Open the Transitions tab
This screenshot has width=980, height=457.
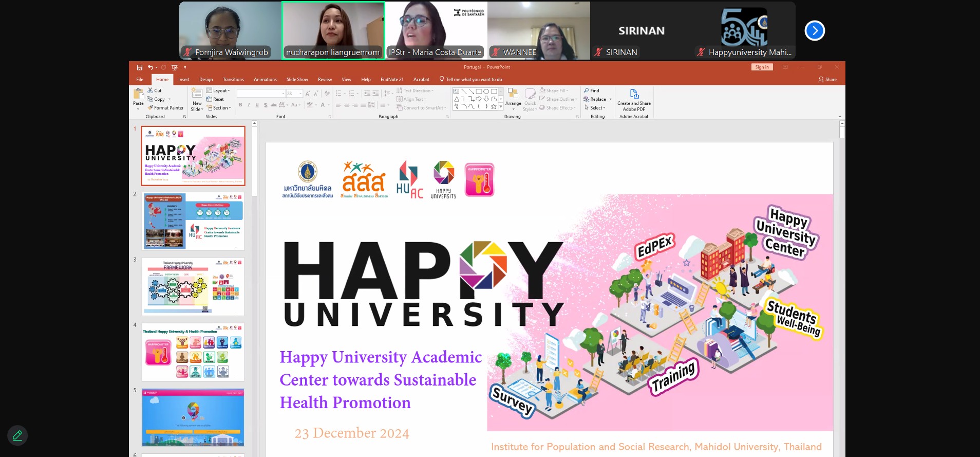point(233,80)
